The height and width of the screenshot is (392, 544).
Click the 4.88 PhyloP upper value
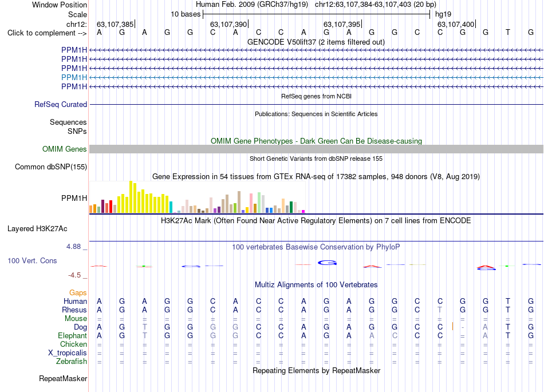pos(73,247)
